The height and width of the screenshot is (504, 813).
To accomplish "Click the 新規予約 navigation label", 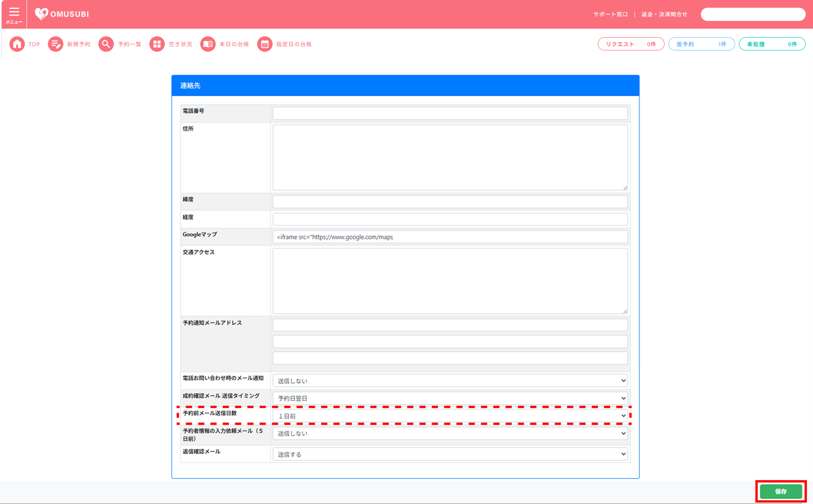I will 79,44.
